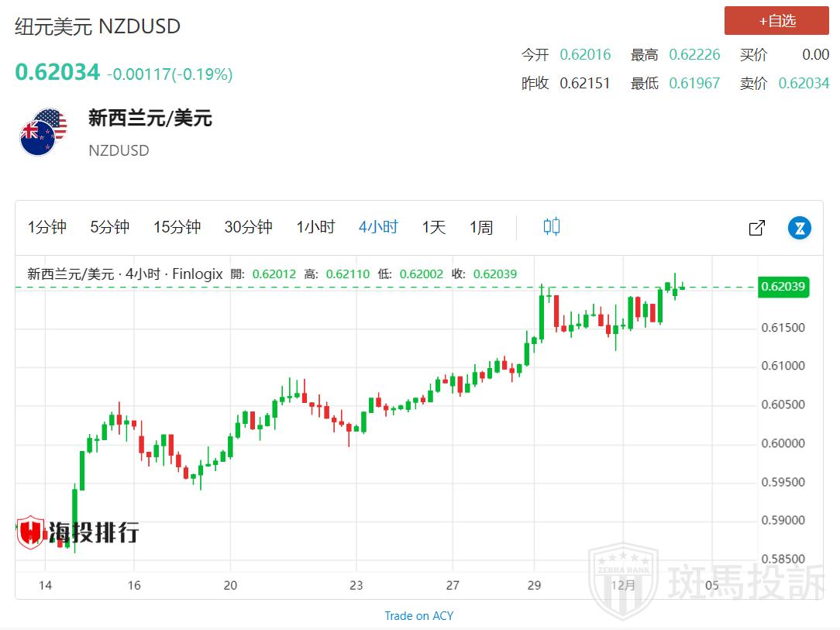Open the Trade on ACY link

[x=419, y=615]
